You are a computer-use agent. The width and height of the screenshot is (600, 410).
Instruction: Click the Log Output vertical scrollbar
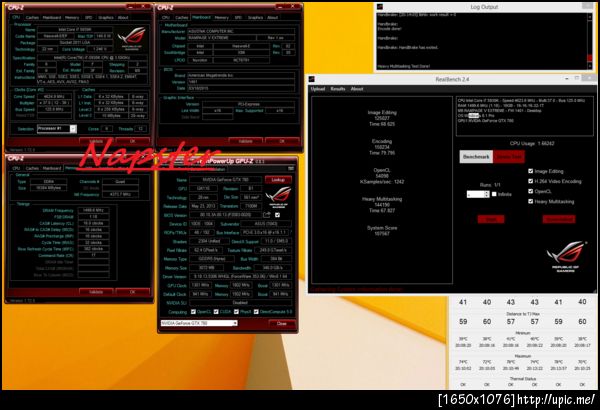coord(590,41)
